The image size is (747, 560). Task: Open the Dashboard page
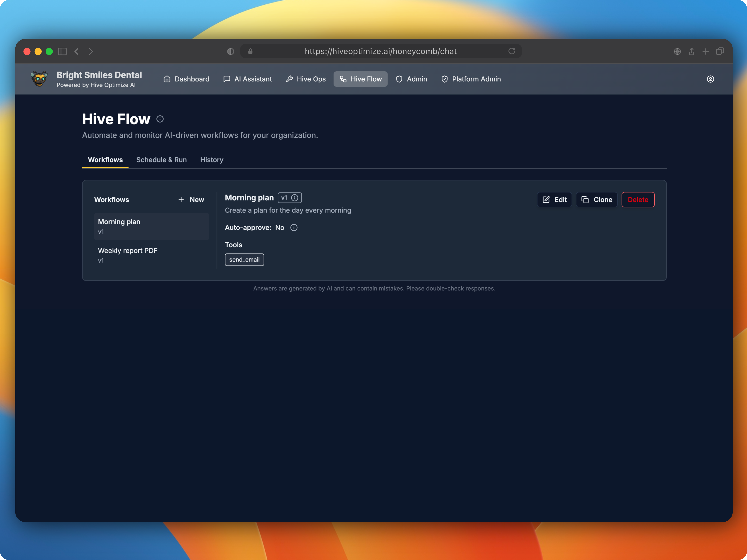click(x=186, y=79)
